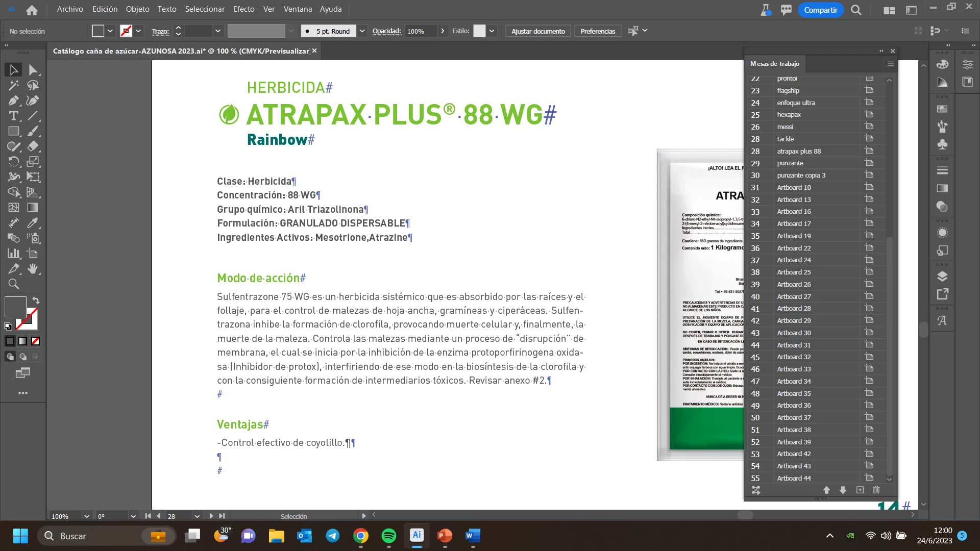The height and width of the screenshot is (551, 980).
Task: Open the Ventana menu
Action: click(x=298, y=9)
